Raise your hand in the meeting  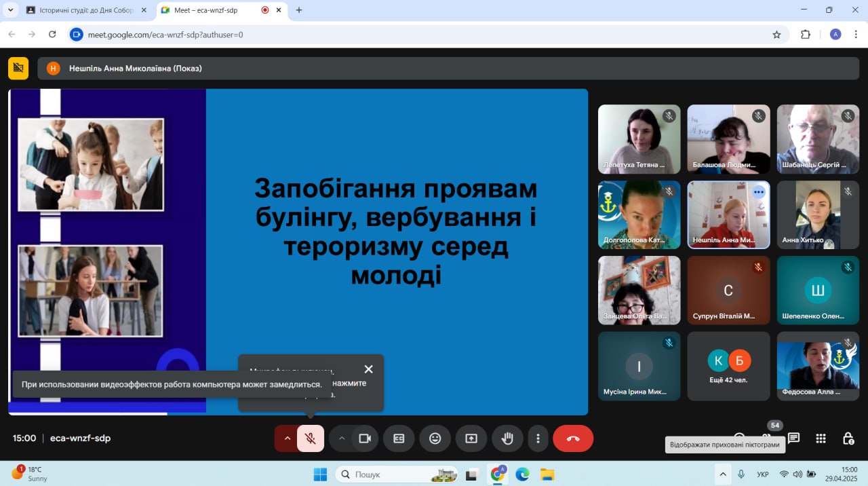click(507, 438)
